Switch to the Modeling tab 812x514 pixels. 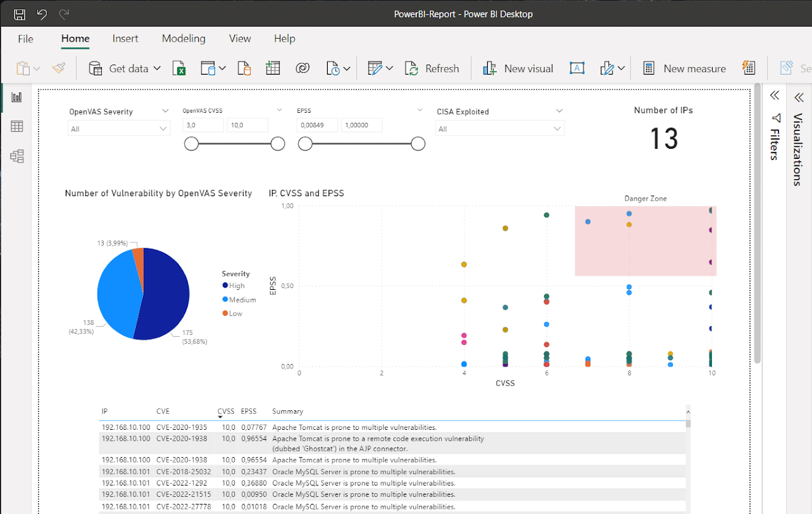click(x=183, y=39)
